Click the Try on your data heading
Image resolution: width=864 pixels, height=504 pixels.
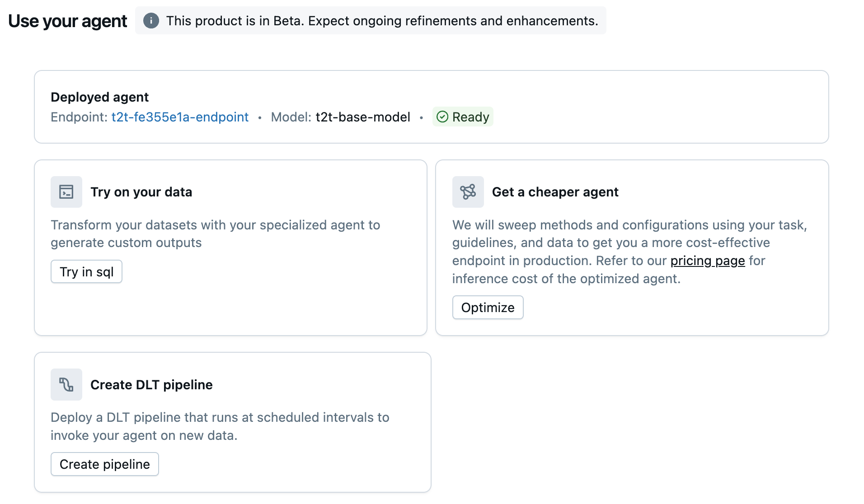click(x=141, y=192)
